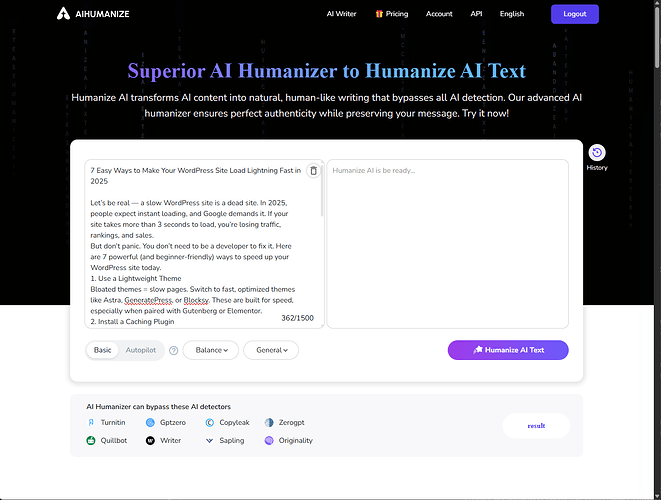The height and width of the screenshot is (500, 661).
Task: Click the Copyleak detector icon
Action: (210, 422)
